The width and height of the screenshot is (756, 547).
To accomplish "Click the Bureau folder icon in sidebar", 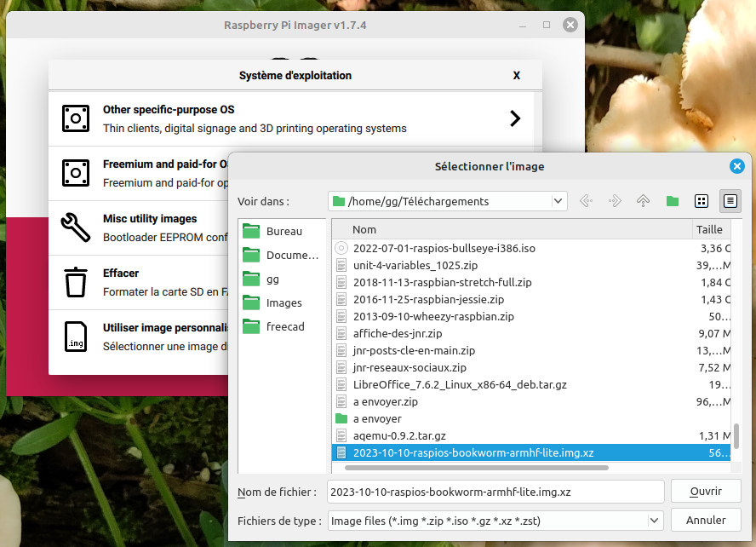I will [251, 231].
